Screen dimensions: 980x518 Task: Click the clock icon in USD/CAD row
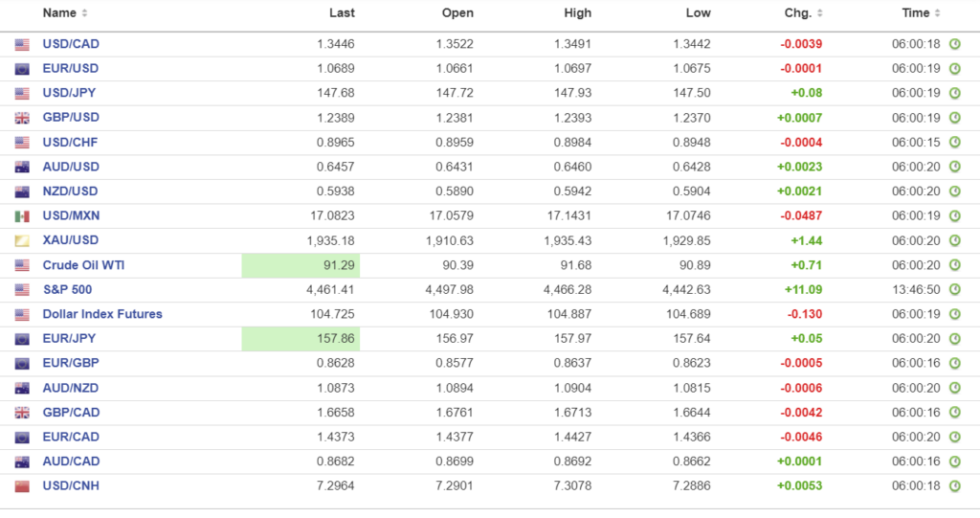pos(954,44)
